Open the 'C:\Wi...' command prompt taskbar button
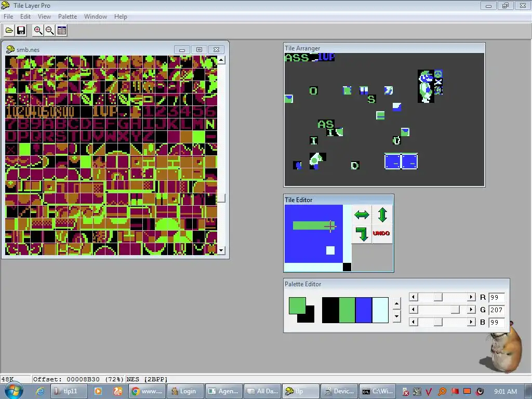 378,391
